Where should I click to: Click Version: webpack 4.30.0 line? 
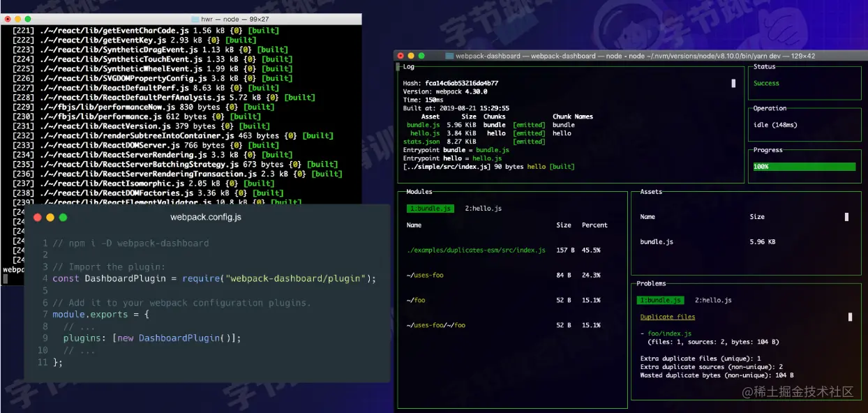pyautogui.click(x=445, y=91)
